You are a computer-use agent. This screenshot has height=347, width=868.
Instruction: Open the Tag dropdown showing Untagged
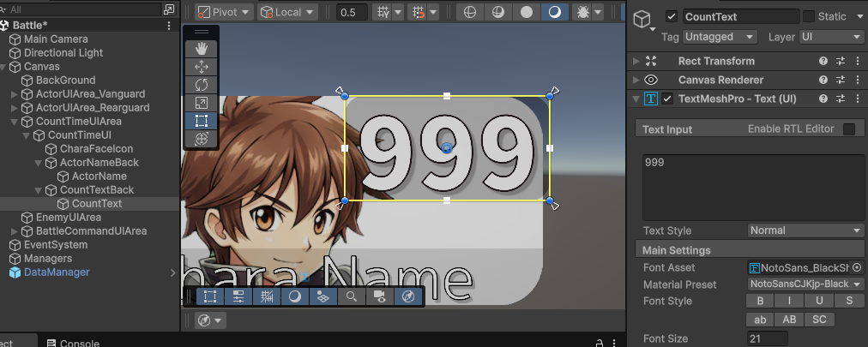tap(720, 37)
